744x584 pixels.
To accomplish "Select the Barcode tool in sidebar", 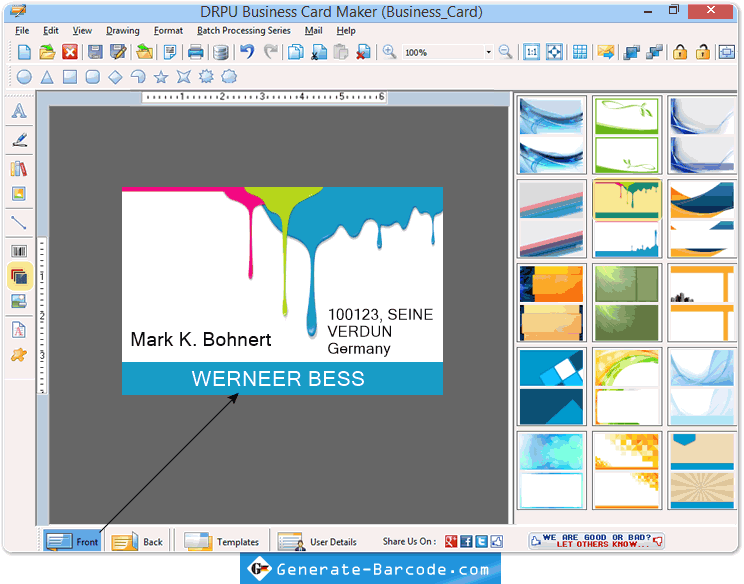I will coord(19,251).
